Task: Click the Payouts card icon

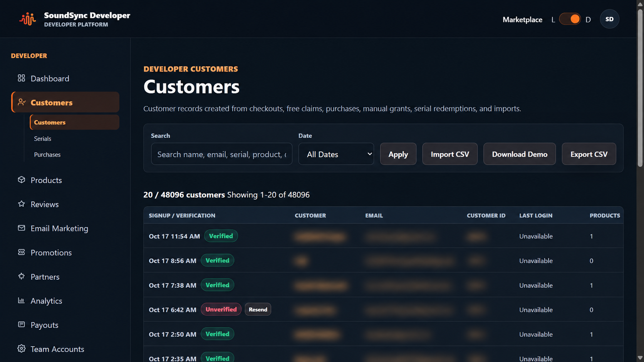Action: [x=22, y=325]
